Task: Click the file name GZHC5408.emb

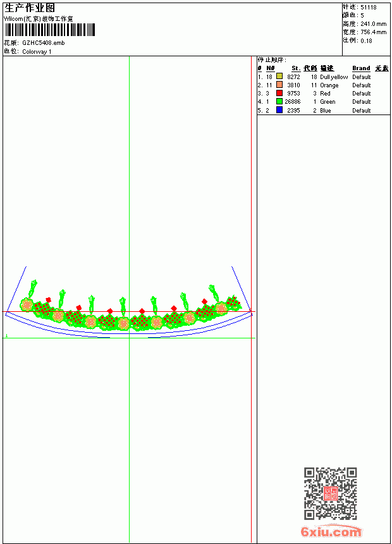Action: tap(44, 43)
